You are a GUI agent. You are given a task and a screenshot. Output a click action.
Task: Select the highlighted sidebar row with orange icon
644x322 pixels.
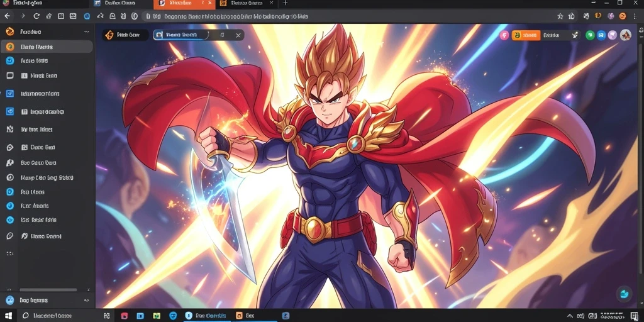[47, 47]
